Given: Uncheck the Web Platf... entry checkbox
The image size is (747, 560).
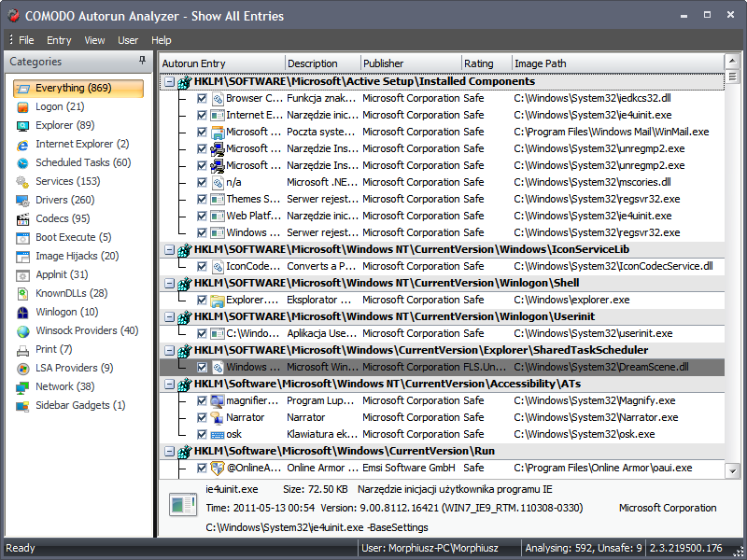Looking at the screenshot, I should tap(202, 217).
